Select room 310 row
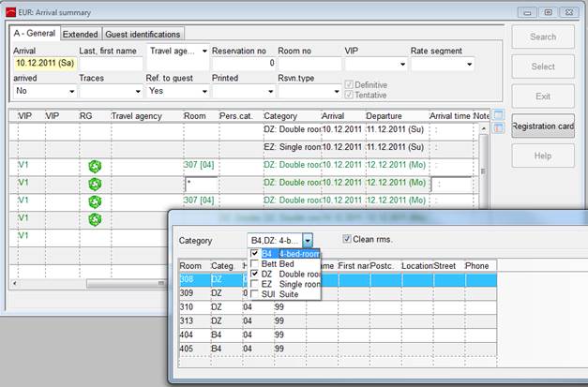Image resolution: width=588 pixels, height=387 pixels. [x=338, y=307]
